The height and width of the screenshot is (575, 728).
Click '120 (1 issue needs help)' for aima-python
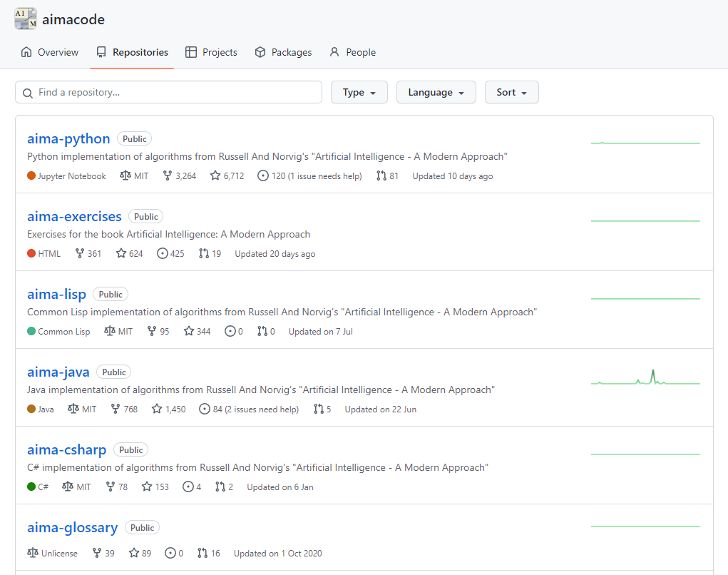point(317,176)
